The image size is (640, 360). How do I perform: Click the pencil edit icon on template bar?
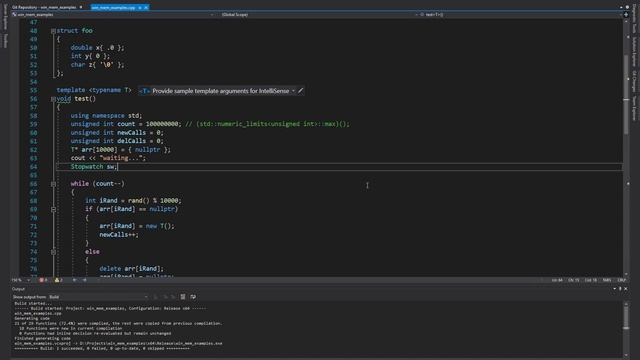pos(301,91)
